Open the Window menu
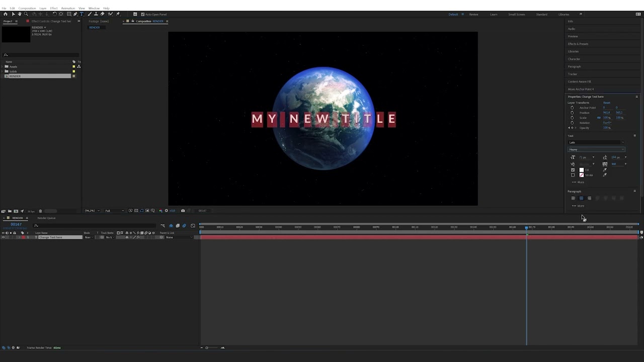This screenshot has width=644, height=362. [x=94, y=9]
